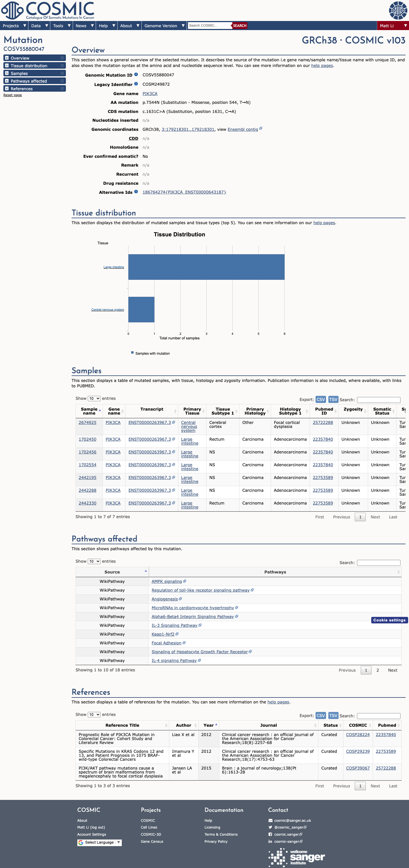Viewport: 409px width, 868px height.
Task: Click the external link icon next to AMPK signaling
Action: [x=184, y=581]
